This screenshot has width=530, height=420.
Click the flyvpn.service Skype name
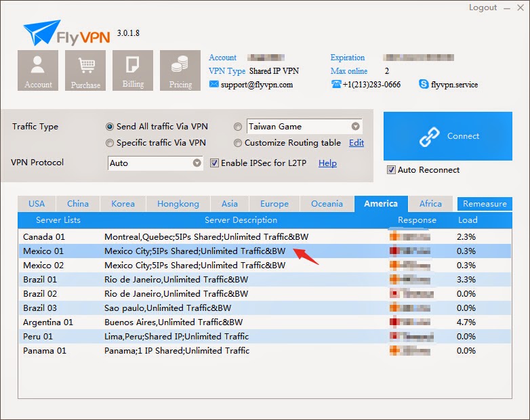click(x=454, y=85)
